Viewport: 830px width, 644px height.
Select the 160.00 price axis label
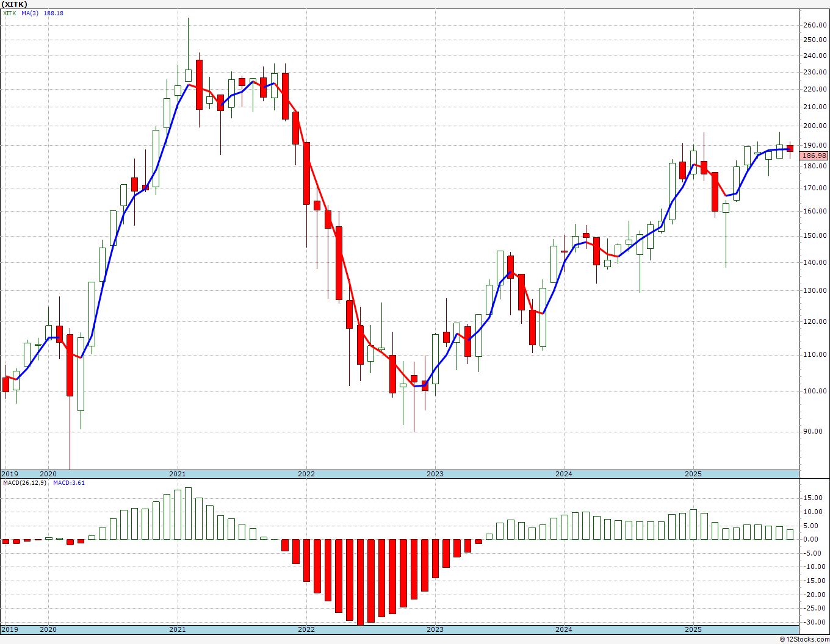click(x=815, y=212)
